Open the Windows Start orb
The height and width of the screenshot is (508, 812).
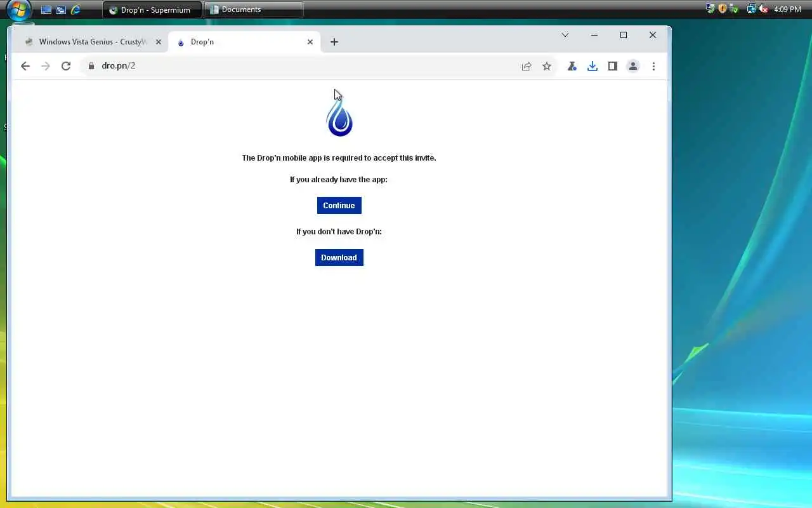[x=18, y=10]
